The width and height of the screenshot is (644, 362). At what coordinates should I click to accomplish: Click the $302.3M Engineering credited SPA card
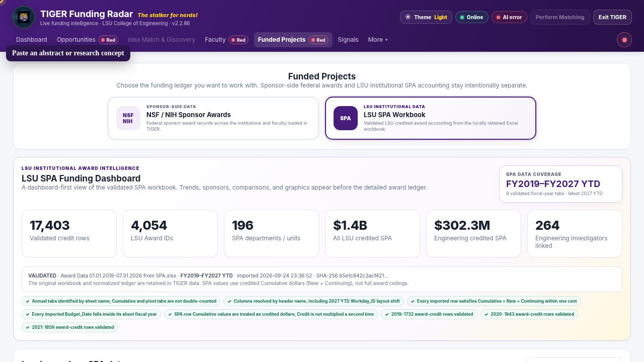[474, 234]
